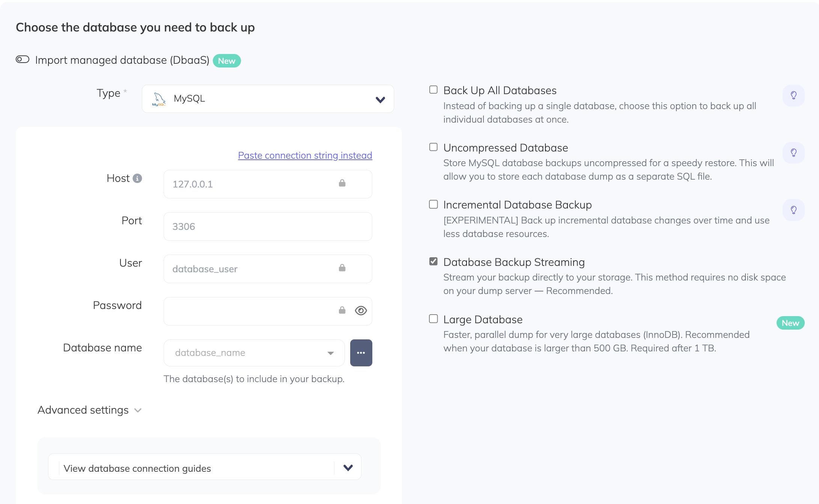Expand Advanced settings

[x=89, y=410]
